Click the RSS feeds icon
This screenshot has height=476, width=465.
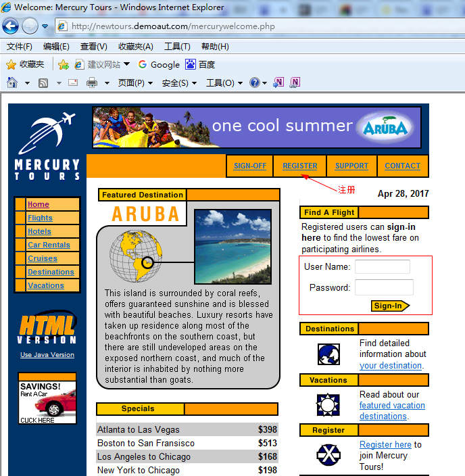43,82
